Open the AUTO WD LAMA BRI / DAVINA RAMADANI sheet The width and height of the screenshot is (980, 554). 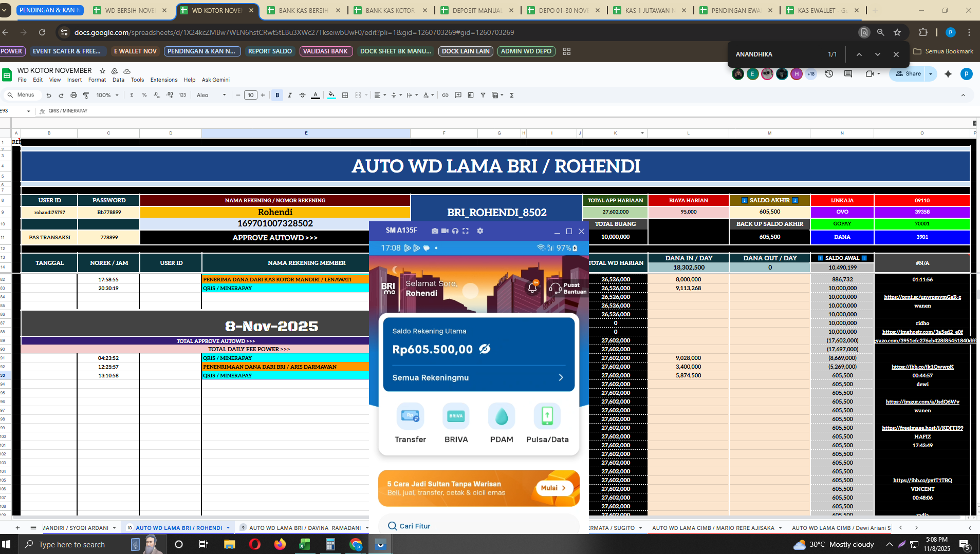pyautogui.click(x=305, y=528)
